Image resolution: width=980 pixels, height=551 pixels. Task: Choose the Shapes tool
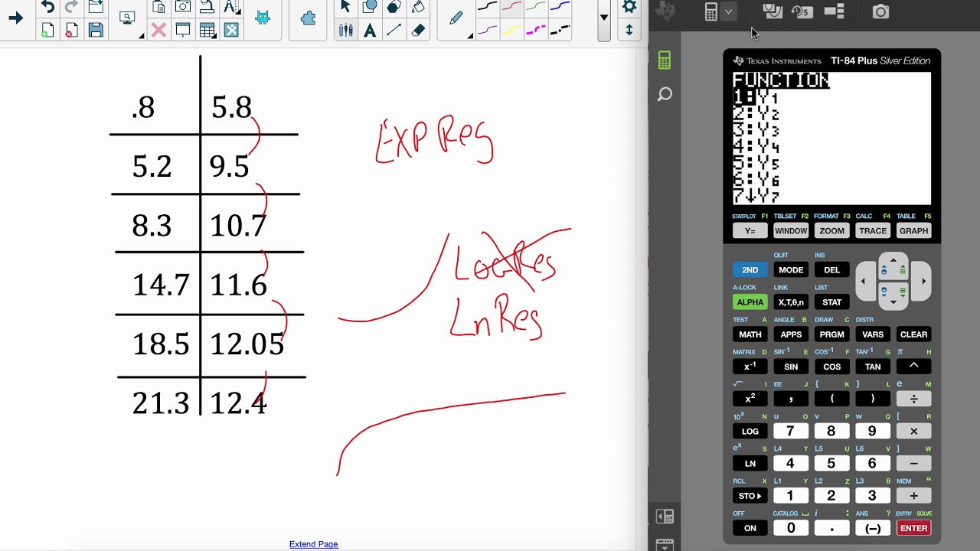tap(370, 8)
